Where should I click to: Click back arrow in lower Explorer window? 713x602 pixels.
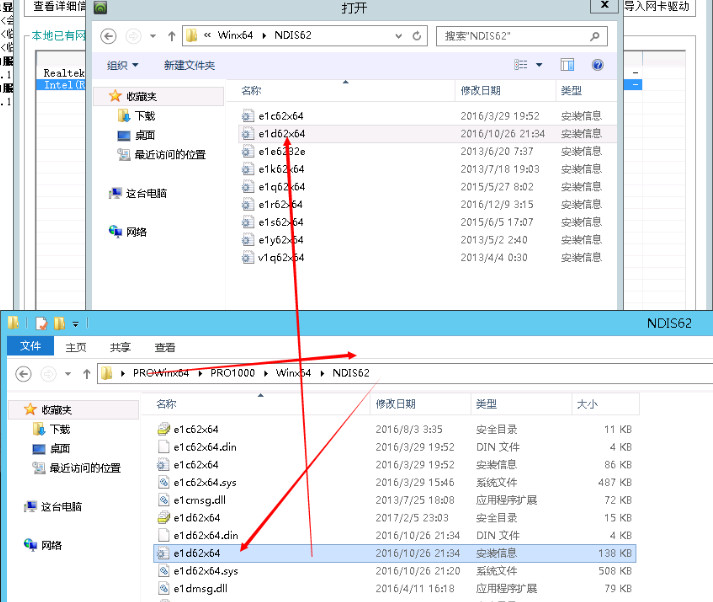click(24, 373)
